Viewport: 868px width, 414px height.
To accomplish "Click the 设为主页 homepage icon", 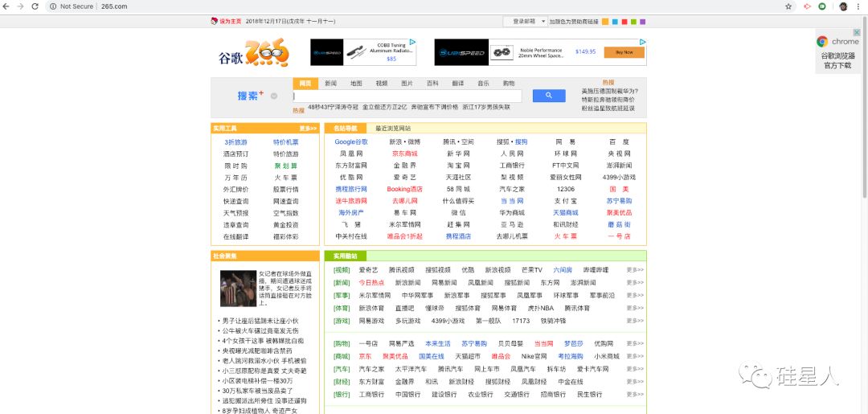I will pos(215,22).
